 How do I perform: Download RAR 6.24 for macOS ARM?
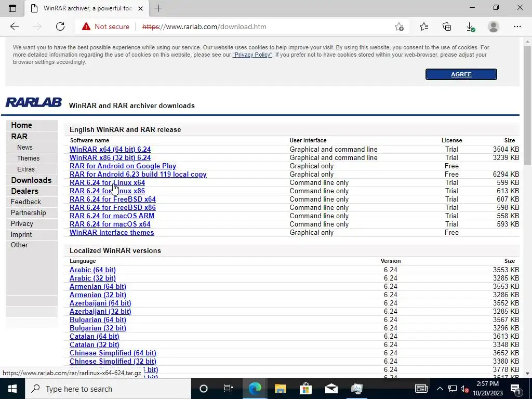(112, 216)
